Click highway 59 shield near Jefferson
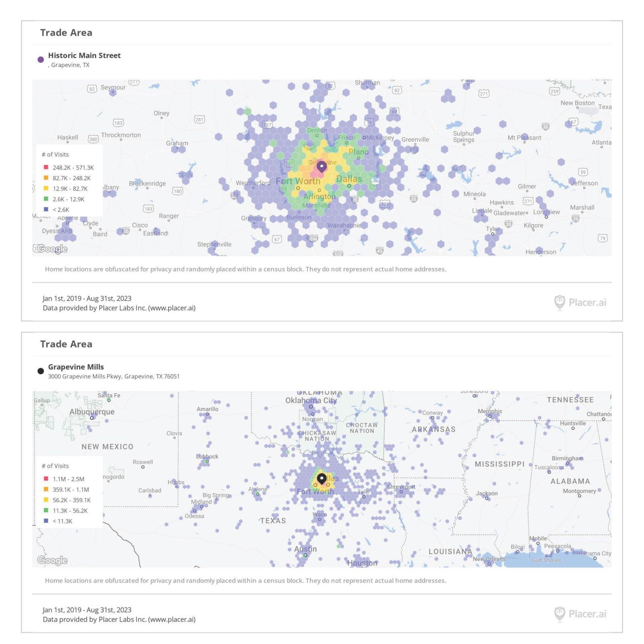Image resolution: width=644 pixels, height=644 pixels. tap(583, 172)
